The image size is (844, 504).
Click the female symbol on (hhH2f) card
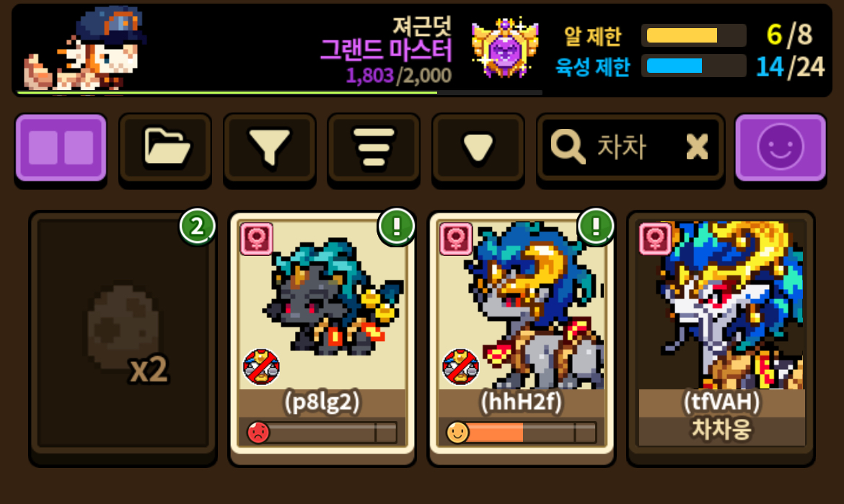point(456,238)
